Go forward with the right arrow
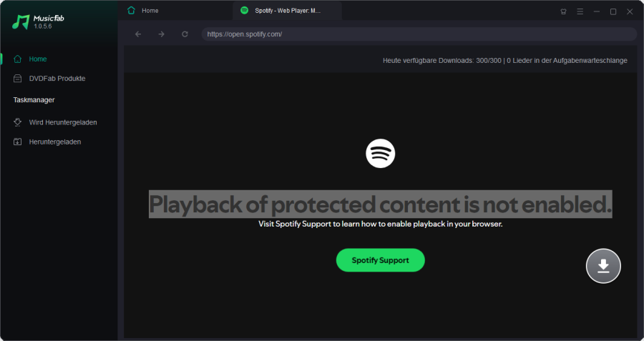 162,34
